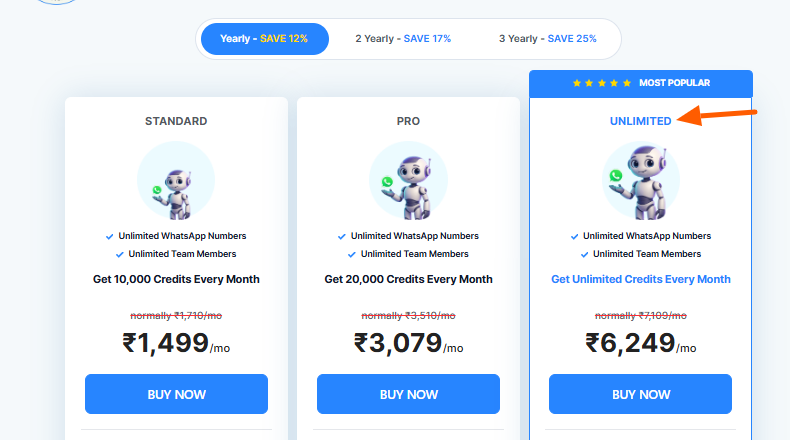The image size is (790, 440).
Task: Switch to 2 Yearly - Save 17% billing
Action: [x=403, y=39]
